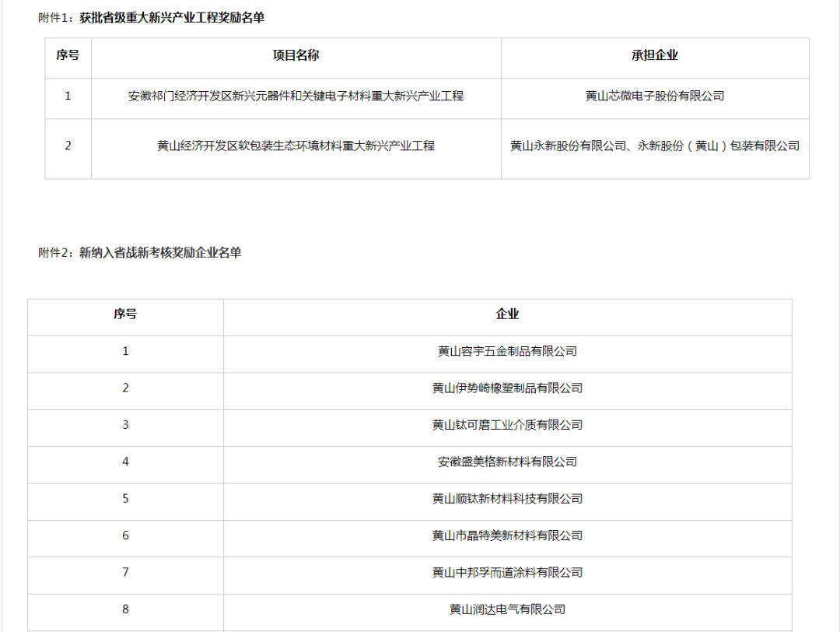Select the company '黄山容宇五金制品有限公司'
This screenshot has height=632, width=840.
(507, 352)
